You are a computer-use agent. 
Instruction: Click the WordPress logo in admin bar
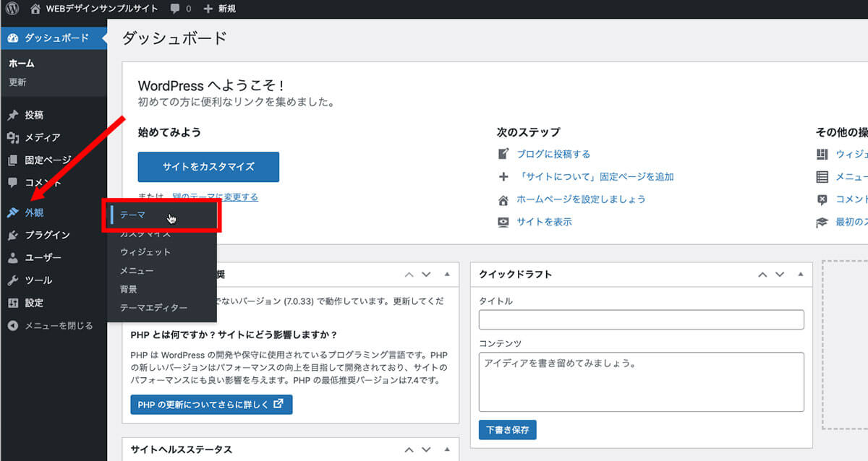[x=12, y=9]
